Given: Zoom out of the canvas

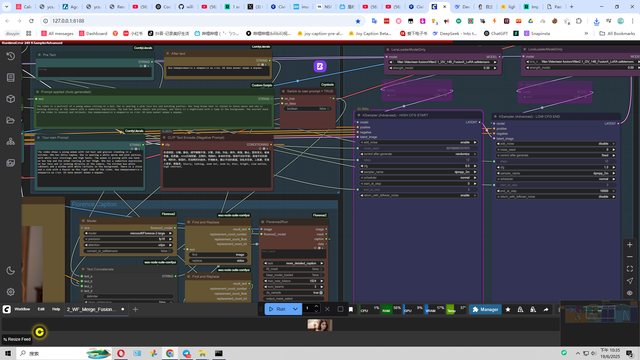Looking at the screenshot, I should [630, 257].
